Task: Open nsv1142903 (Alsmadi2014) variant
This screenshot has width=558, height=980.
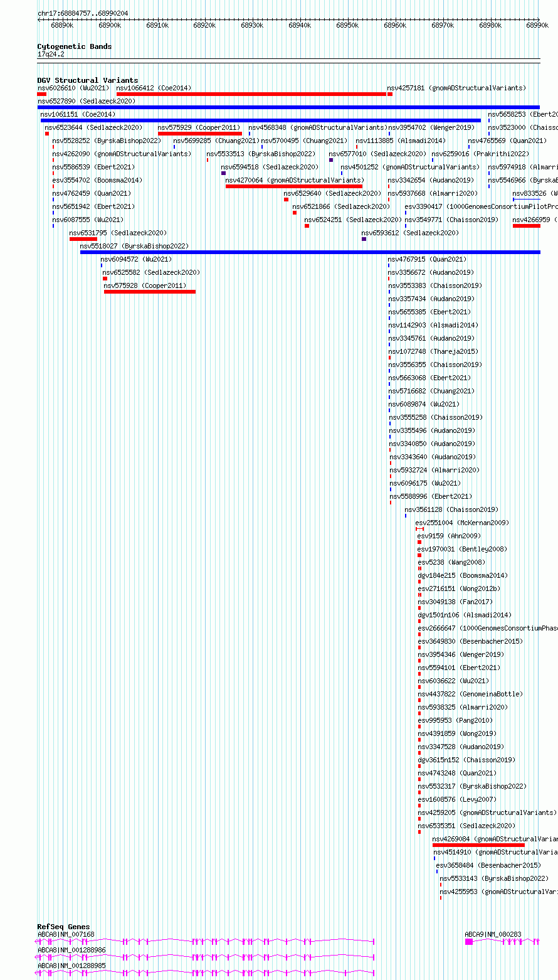Action: [433, 325]
